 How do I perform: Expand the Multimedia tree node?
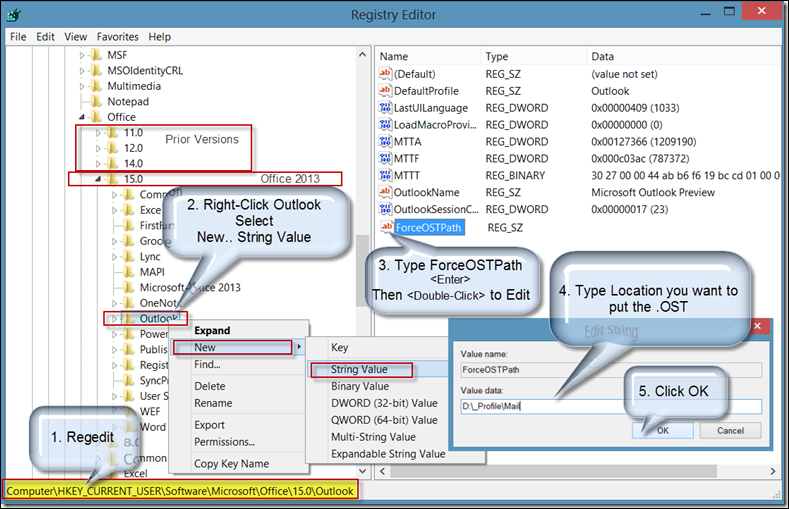82,87
